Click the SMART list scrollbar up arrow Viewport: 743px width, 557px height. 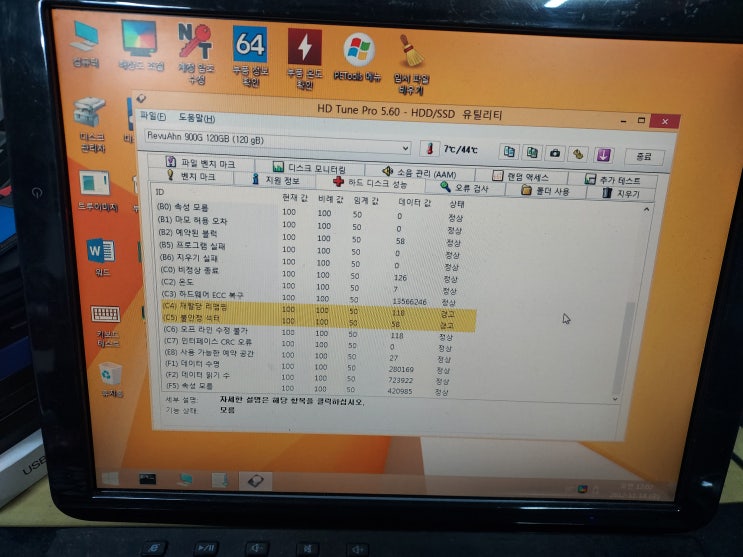pos(646,209)
